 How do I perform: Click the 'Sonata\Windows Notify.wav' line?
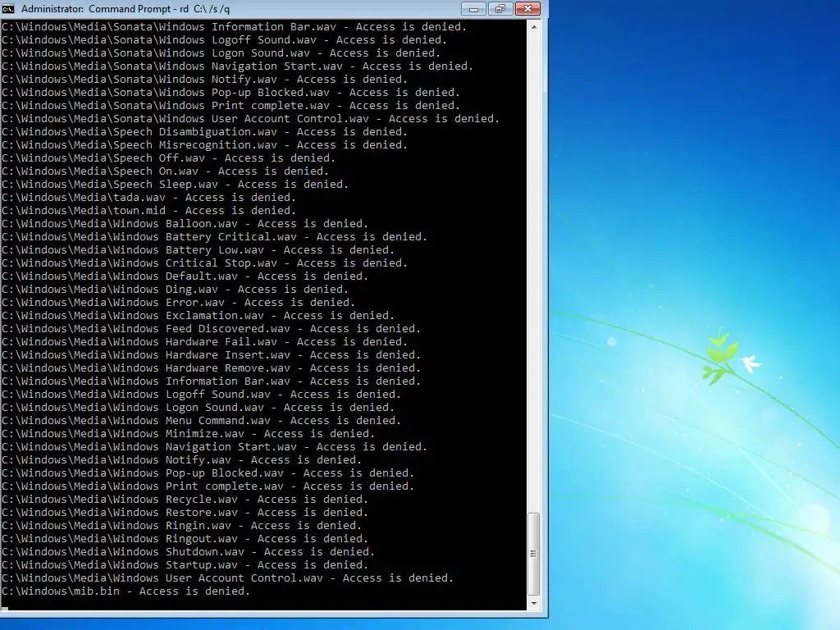pos(204,80)
